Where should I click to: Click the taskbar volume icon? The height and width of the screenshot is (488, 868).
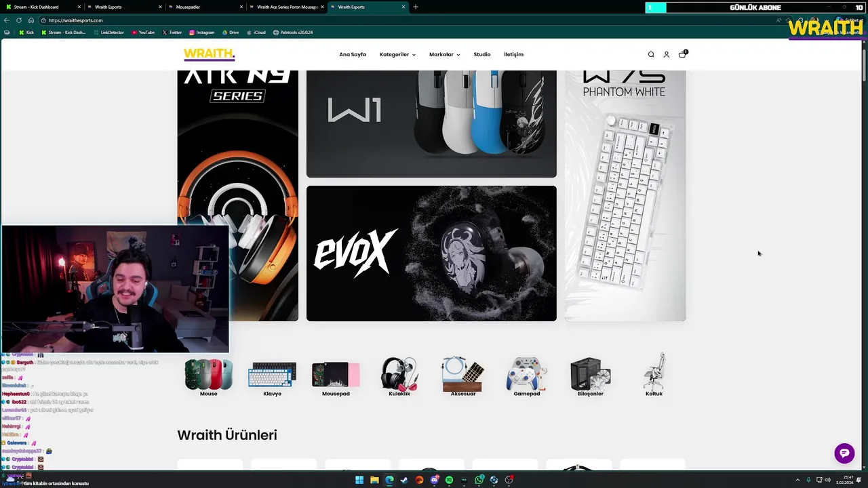828,481
